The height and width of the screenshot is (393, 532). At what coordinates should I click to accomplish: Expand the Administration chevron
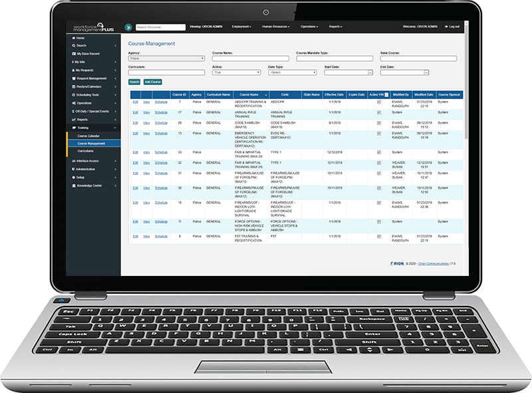pos(115,170)
